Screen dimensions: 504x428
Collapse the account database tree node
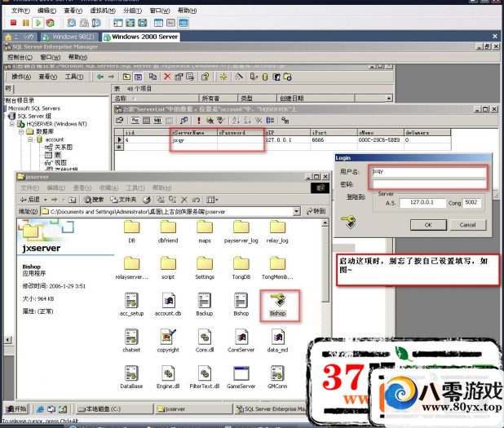pos(30,139)
